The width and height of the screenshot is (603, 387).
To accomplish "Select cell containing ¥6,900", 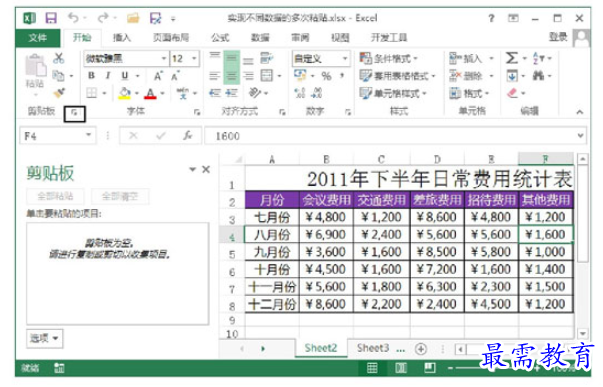I will [x=326, y=234].
